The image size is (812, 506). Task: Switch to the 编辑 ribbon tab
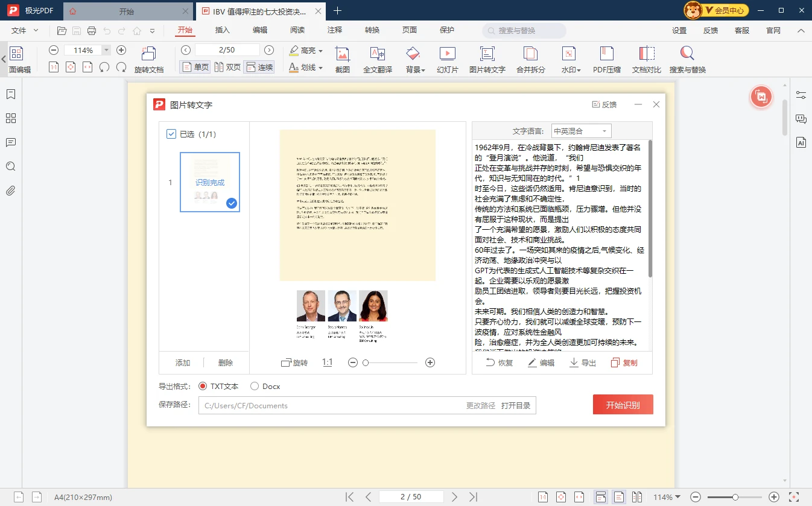coord(260,30)
